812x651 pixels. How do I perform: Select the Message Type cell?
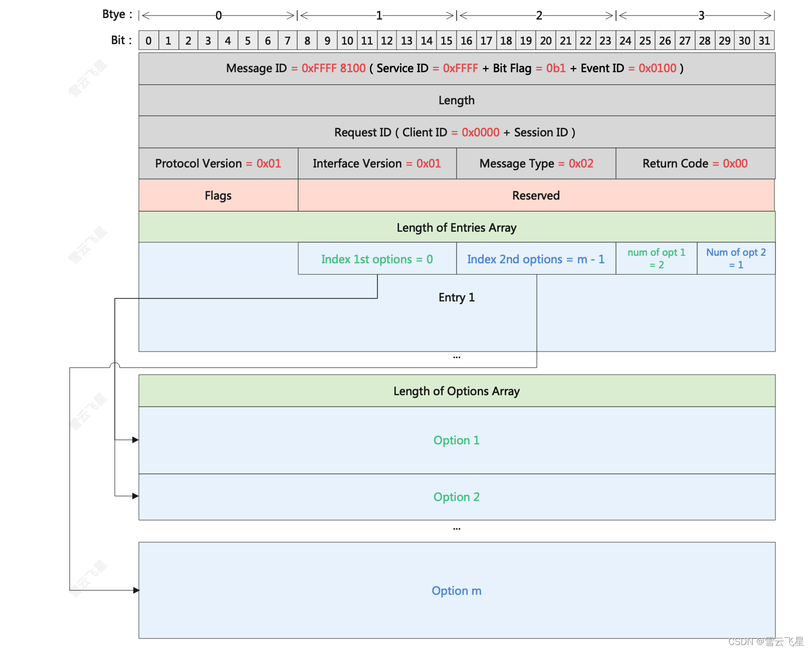tap(536, 164)
